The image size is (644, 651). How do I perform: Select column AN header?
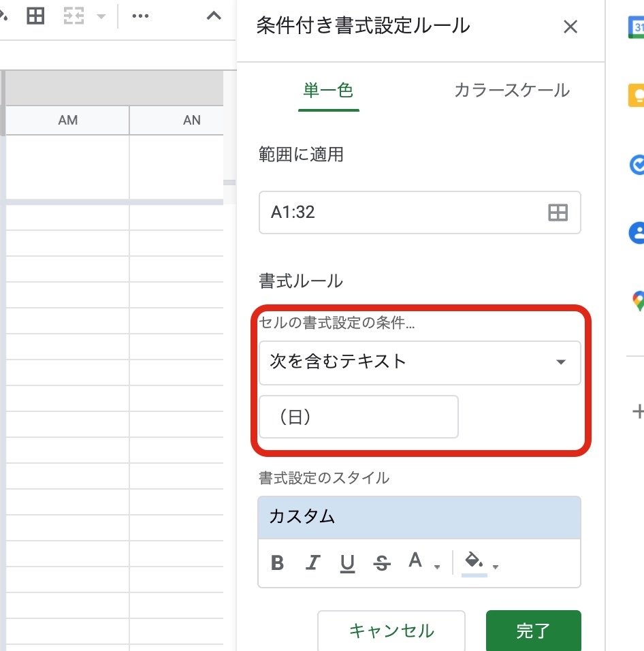(177, 120)
